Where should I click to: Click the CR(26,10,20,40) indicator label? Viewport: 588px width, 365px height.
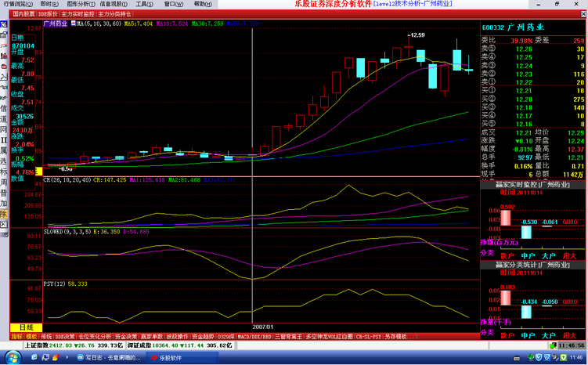click(67, 180)
